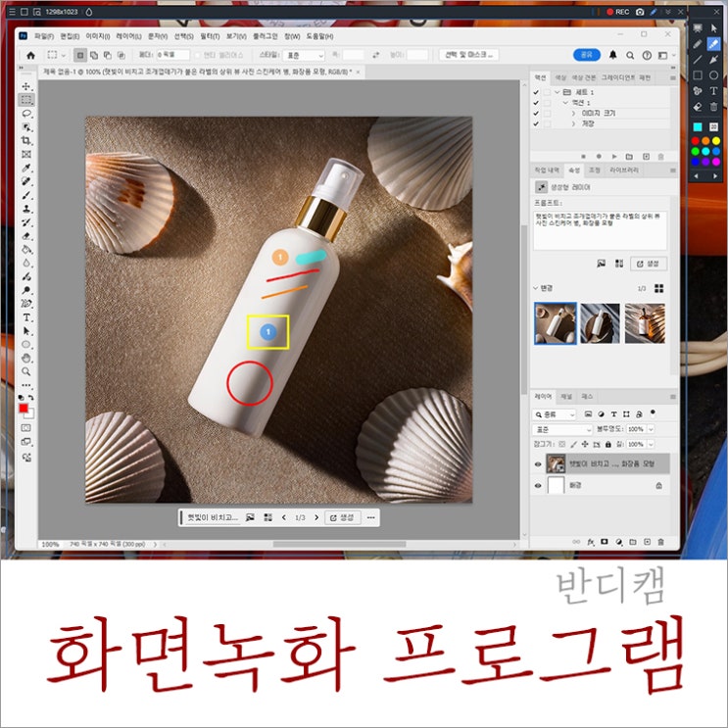Toggle dialog box for 세트 1
Image resolution: width=728 pixels, height=728 pixels.
click(x=548, y=92)
